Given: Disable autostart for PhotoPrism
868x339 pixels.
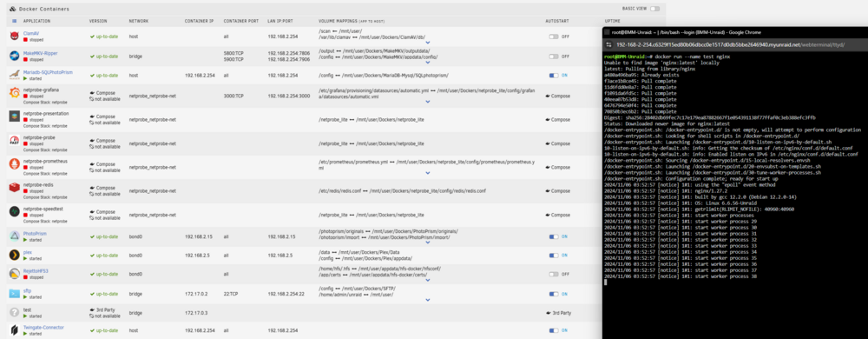Looking at the screenshot, I should pos(554,236).
